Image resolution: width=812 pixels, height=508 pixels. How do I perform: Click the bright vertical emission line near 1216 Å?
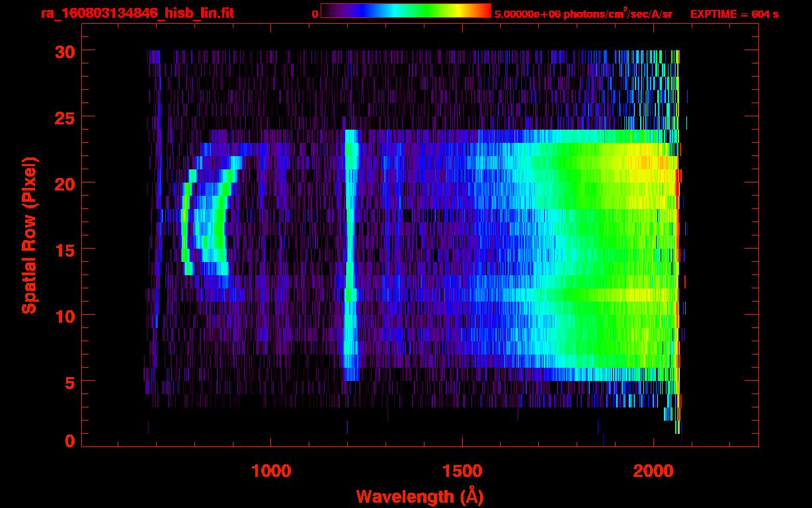[x=350, y=255]
